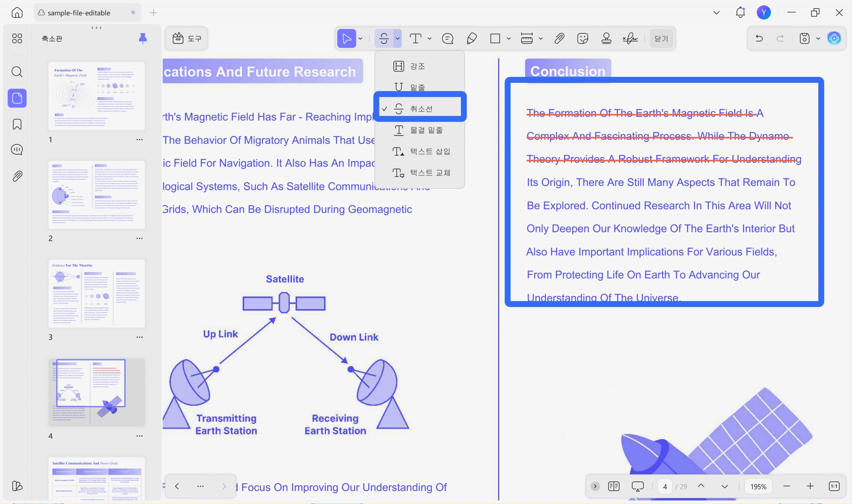Open the grid overview sidebar icon
The width and height of the screenshot is (852, 504).
[x=17, y=38]
